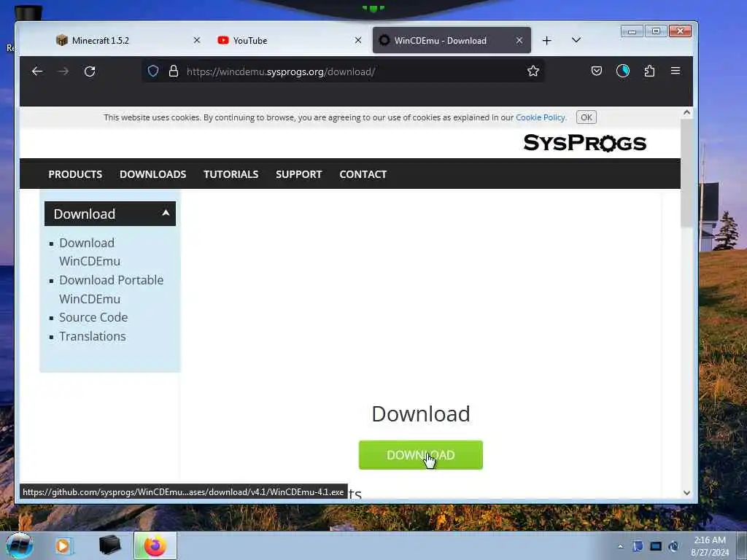Collapse the Download sidebar panel arrow
The height and width of the screenshot is (560, 747).
pyautogui.click(x=166, y=213)
